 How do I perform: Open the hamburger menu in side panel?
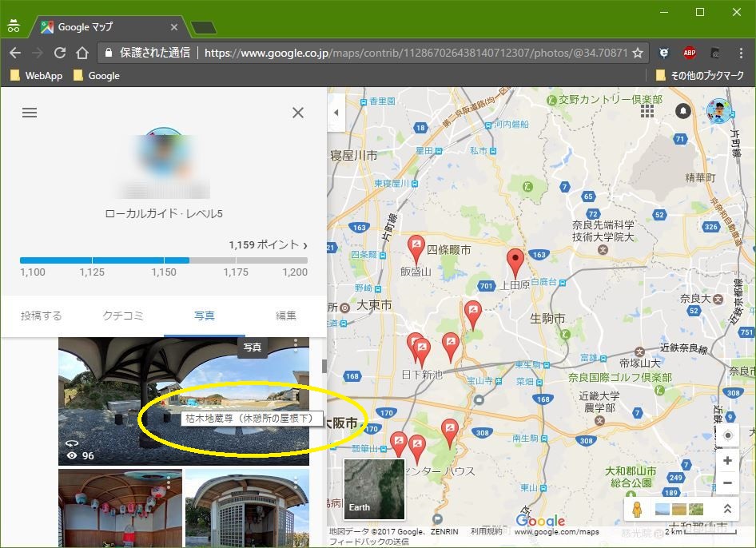tap(30, 113)
